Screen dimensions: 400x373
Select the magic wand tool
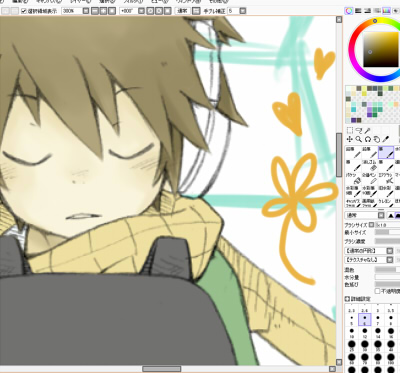(x=368, y=130)
